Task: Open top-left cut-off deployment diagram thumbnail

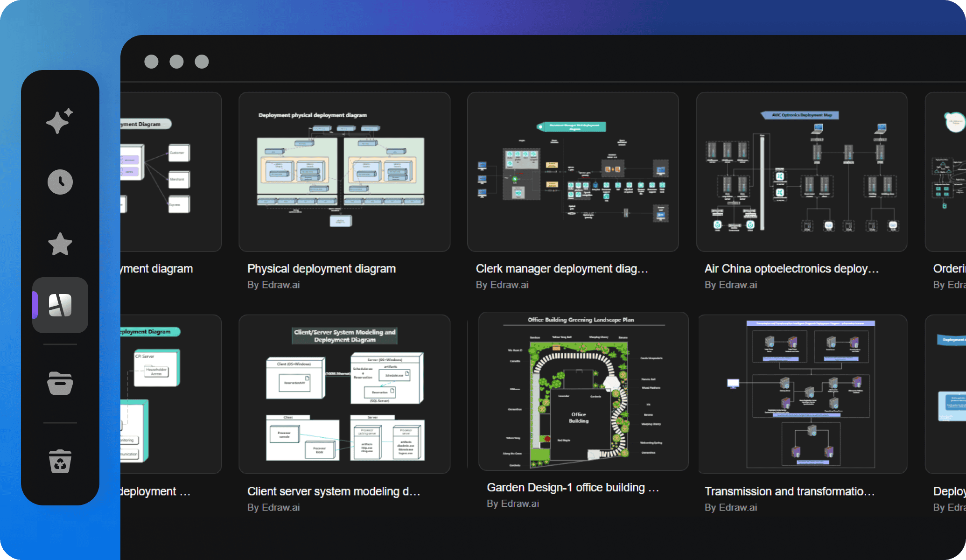Action: [171, 172]
